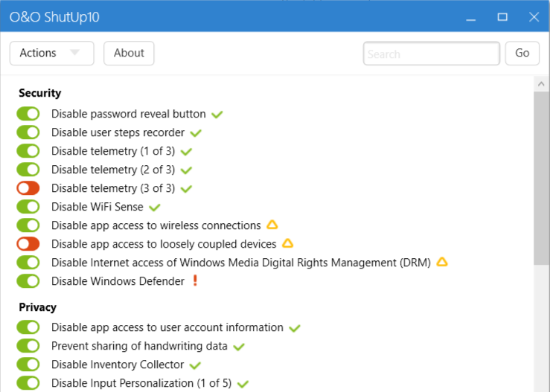550x392 pixels.
Task: Click the yellow warning triangle next to wireless connections
Action: (x=272, y=225)
